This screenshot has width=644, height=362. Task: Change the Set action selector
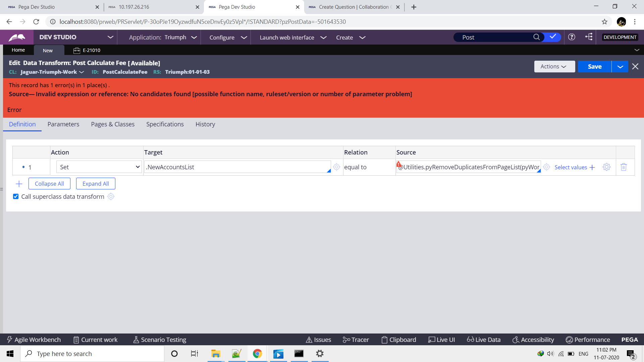click(x=98, y=167)
